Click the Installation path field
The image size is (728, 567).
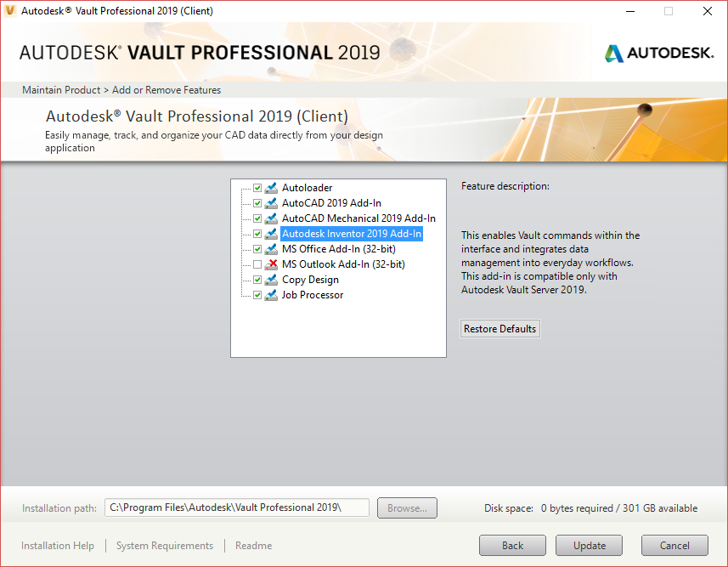tap(237, 507)
